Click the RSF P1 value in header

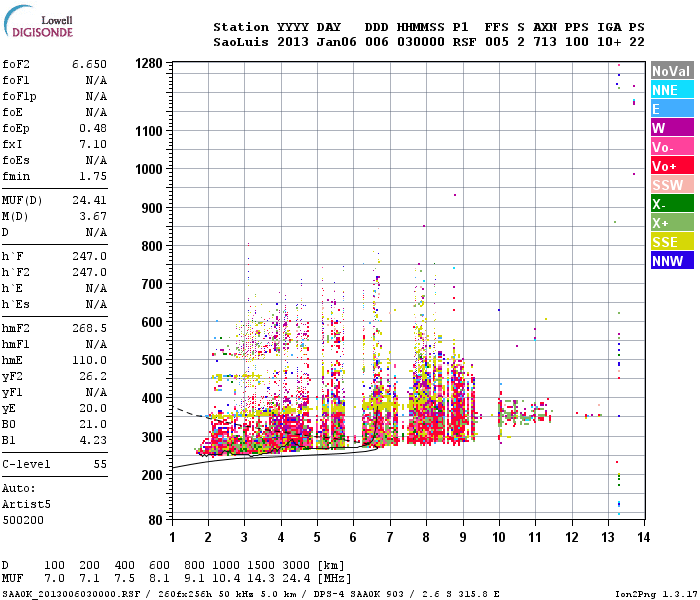coord(464,42)
